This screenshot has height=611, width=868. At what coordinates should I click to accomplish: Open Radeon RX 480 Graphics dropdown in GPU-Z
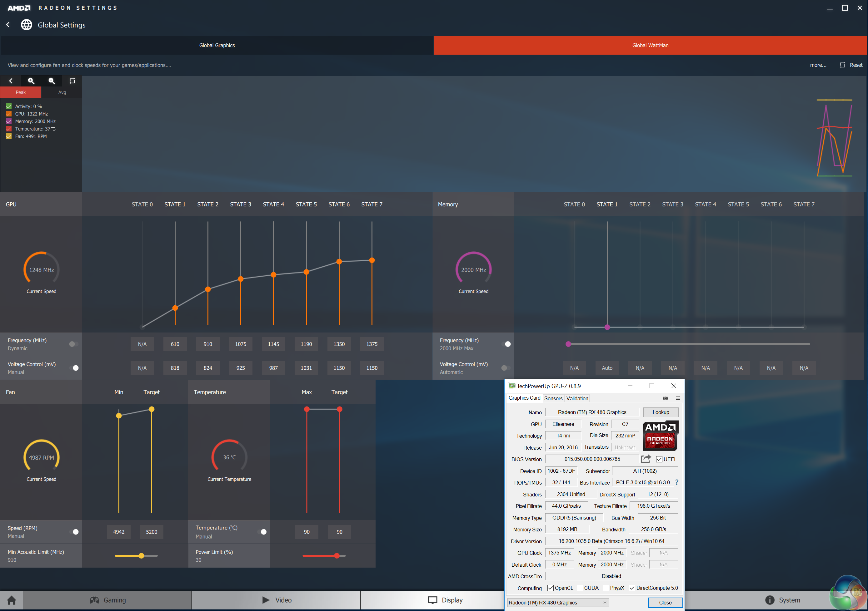pos(558,602)
